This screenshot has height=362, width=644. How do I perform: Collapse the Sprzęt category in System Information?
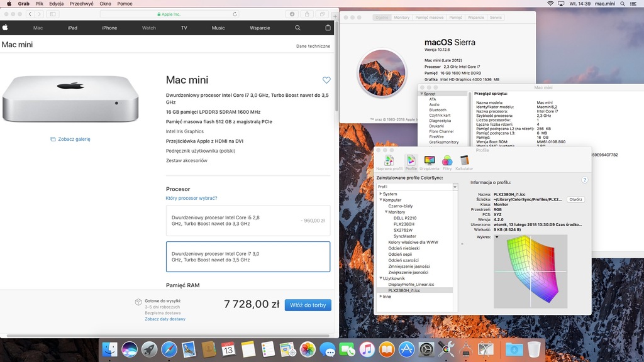pos(421,94)
